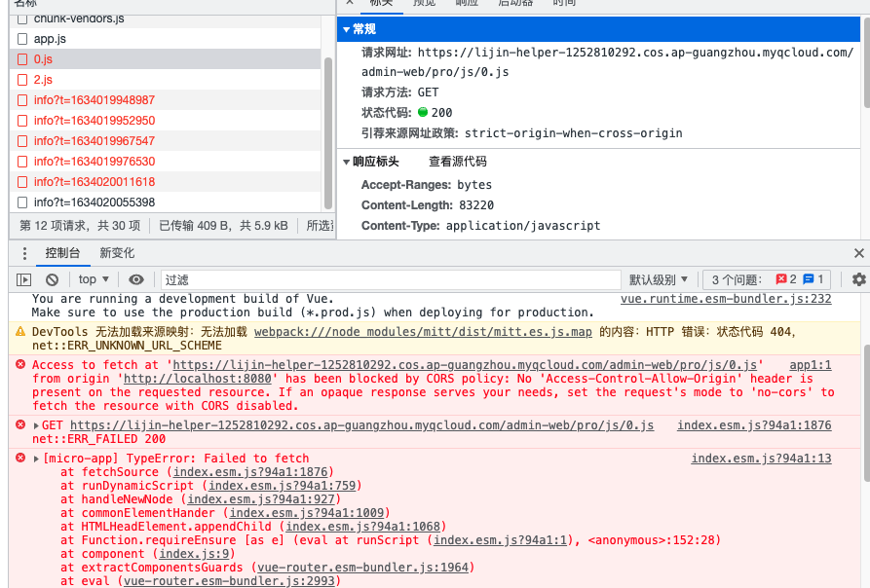Click Content-Type application/javascript header
This screenshot has height=588, width=870.
(x=480, y=226)
